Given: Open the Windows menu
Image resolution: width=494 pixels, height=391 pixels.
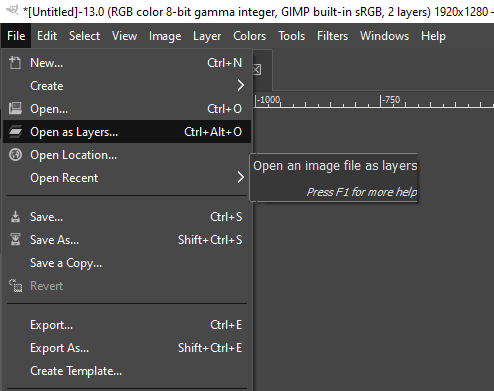Looking at the screenshot, I should point(384,36).
